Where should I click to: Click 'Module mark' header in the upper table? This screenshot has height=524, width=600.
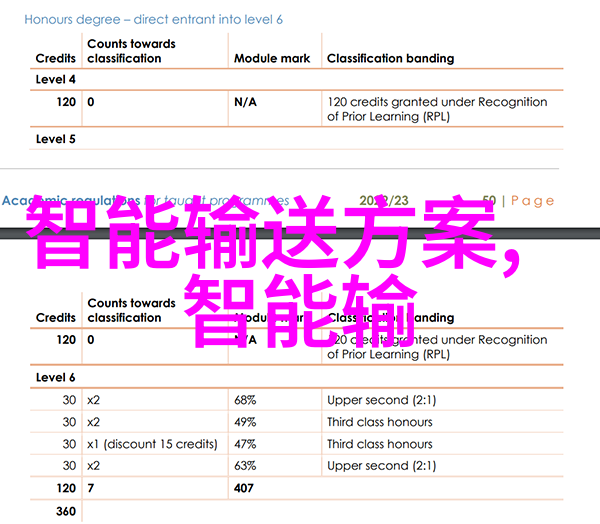pyautogui.click(x=272, y=58)
